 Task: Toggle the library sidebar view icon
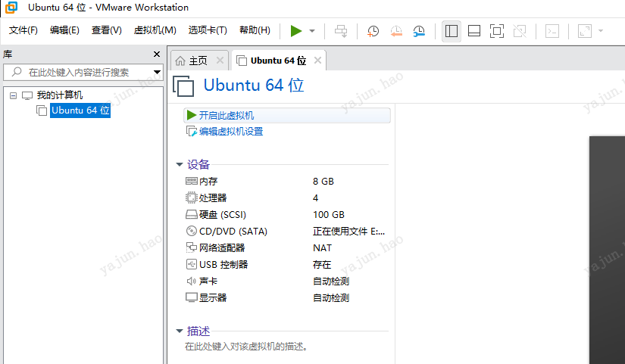[452, 31]
